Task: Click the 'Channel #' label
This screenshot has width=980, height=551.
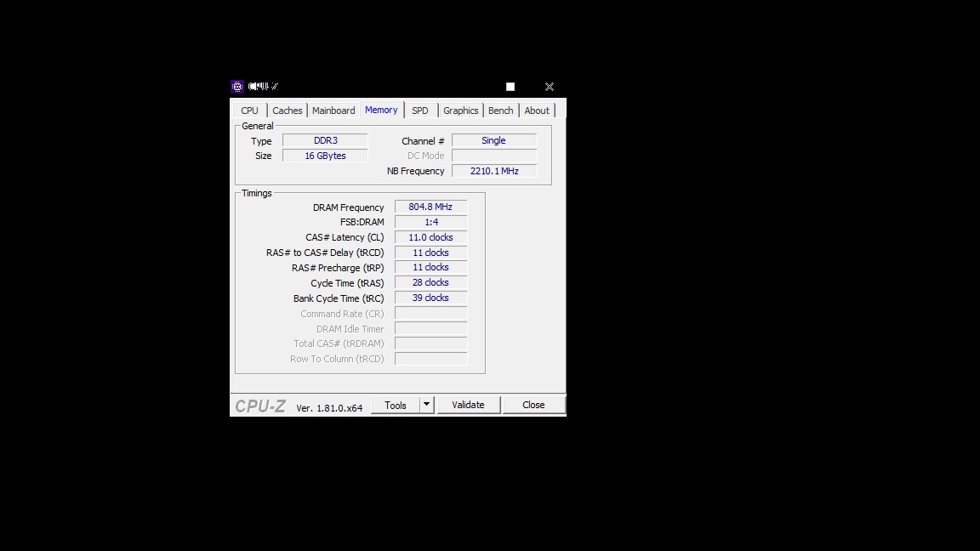Action: click(423, 141)
